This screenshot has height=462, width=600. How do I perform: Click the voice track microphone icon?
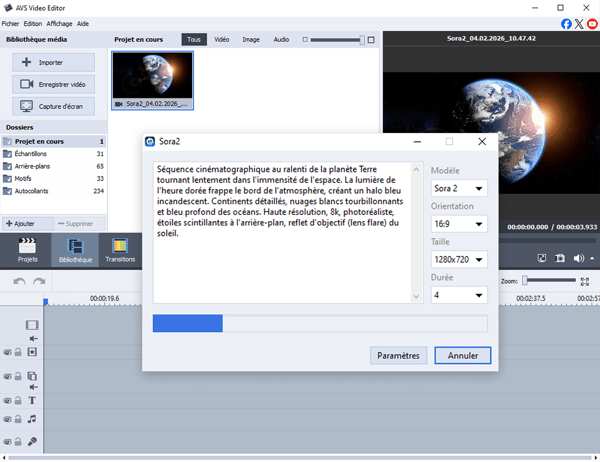click(32, 441)
